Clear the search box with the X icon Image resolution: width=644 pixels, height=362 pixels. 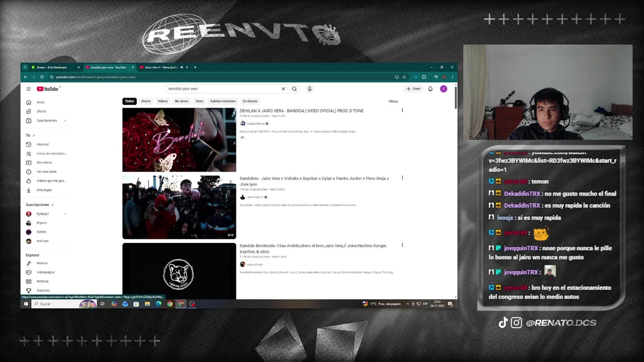click(283, 88)
